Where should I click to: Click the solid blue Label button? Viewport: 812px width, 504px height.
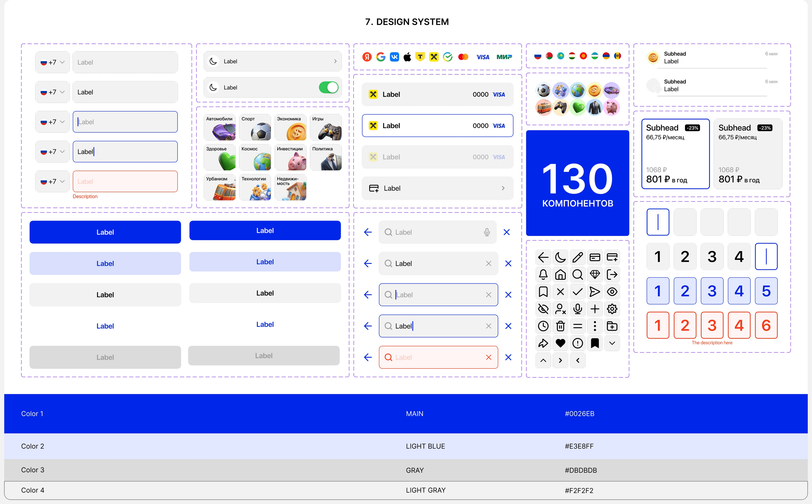pos(105,232)
